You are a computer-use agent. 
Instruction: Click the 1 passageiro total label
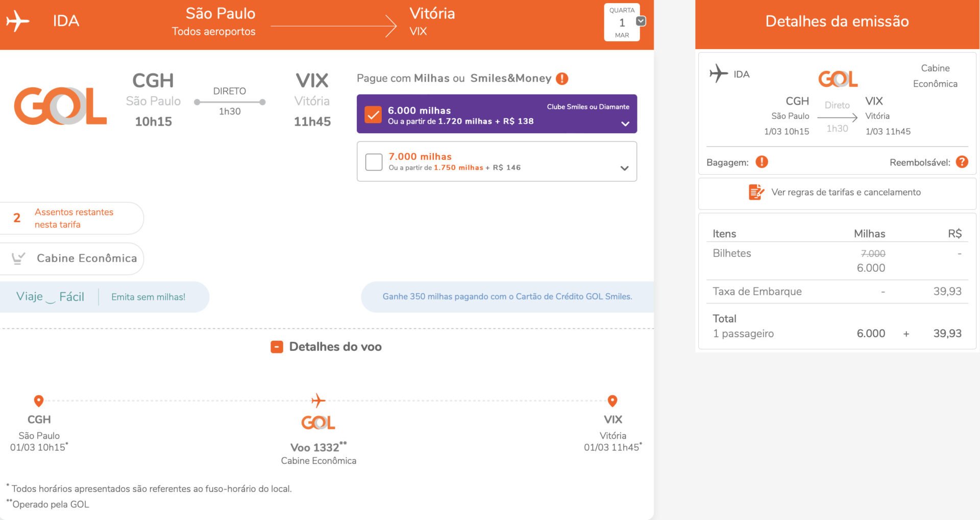click(x=743, y=334)
